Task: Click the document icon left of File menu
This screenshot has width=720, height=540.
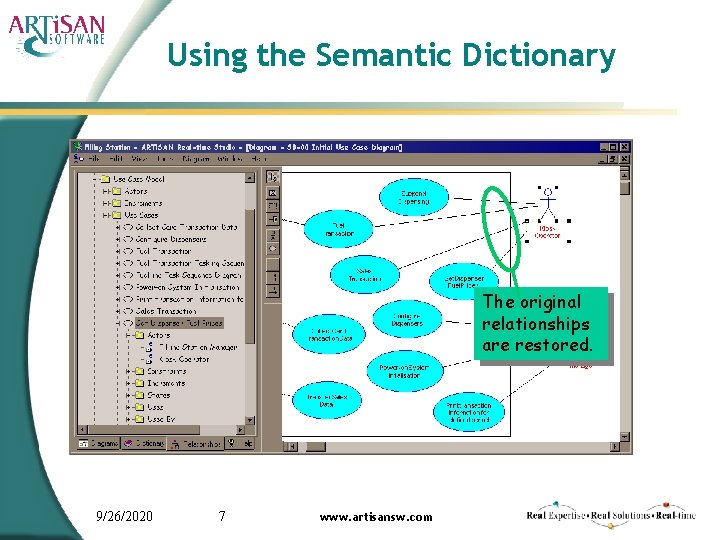Action: 79,158
